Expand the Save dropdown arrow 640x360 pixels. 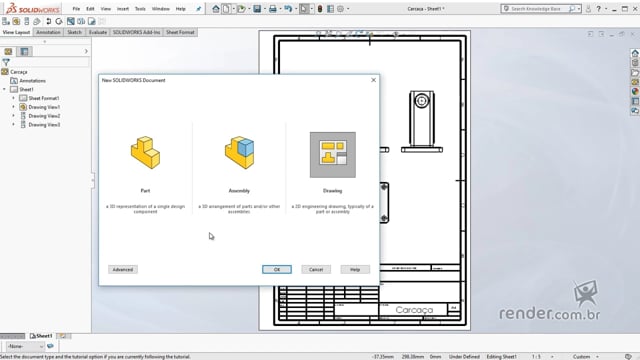(x=264, y=9)
